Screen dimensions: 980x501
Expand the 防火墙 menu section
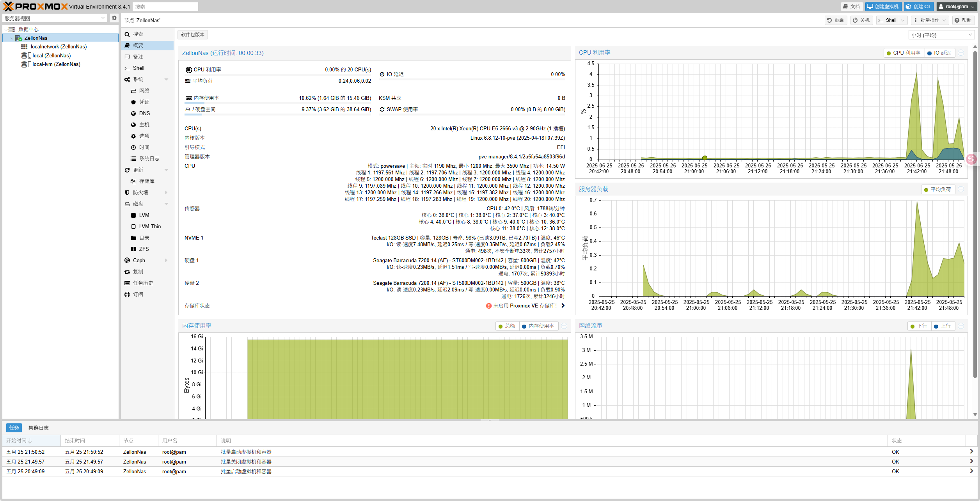click(x=167, y=193)
